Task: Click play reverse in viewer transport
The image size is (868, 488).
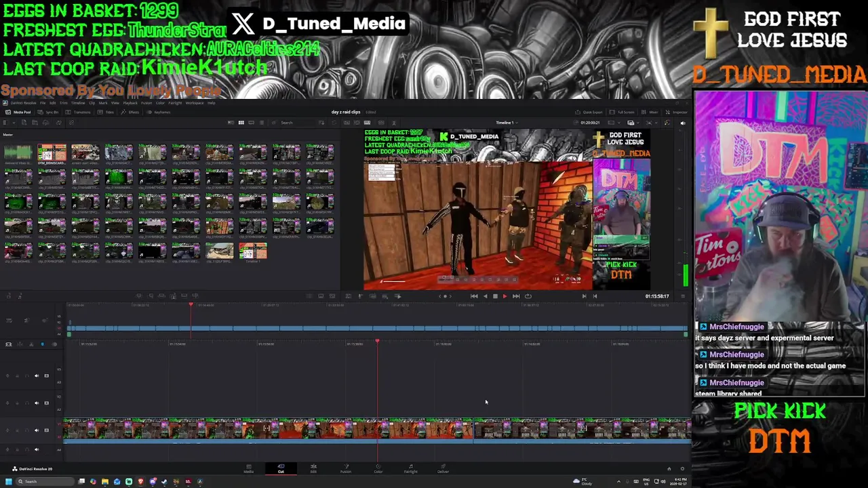Action: 485,296
